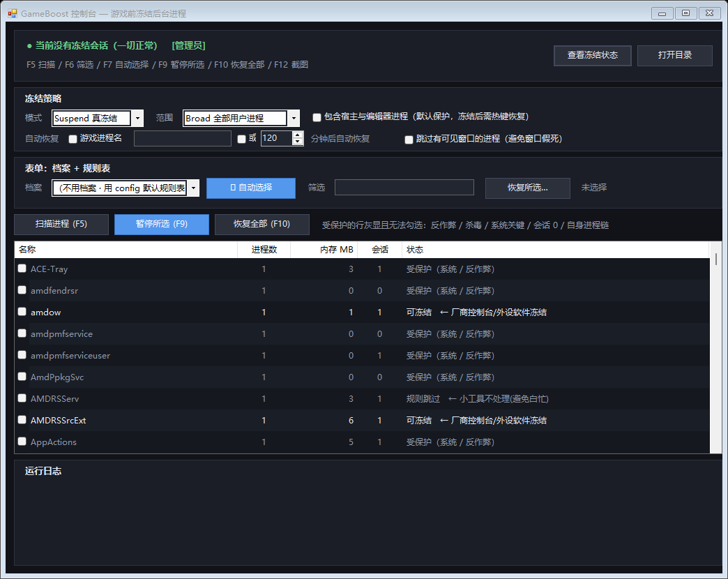
Task: Click the process list vertical scrollbar thumb
Action: [716, 259]
